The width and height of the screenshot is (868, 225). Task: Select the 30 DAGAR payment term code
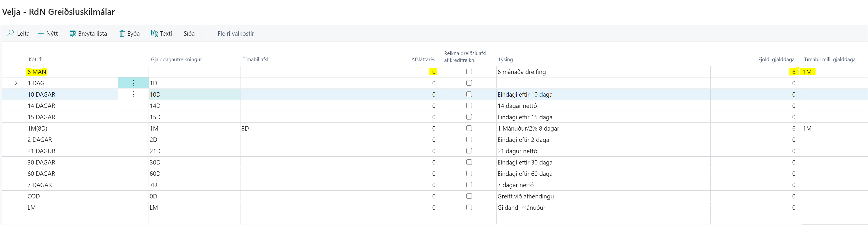pyautogui.click(x=41, y=162)
